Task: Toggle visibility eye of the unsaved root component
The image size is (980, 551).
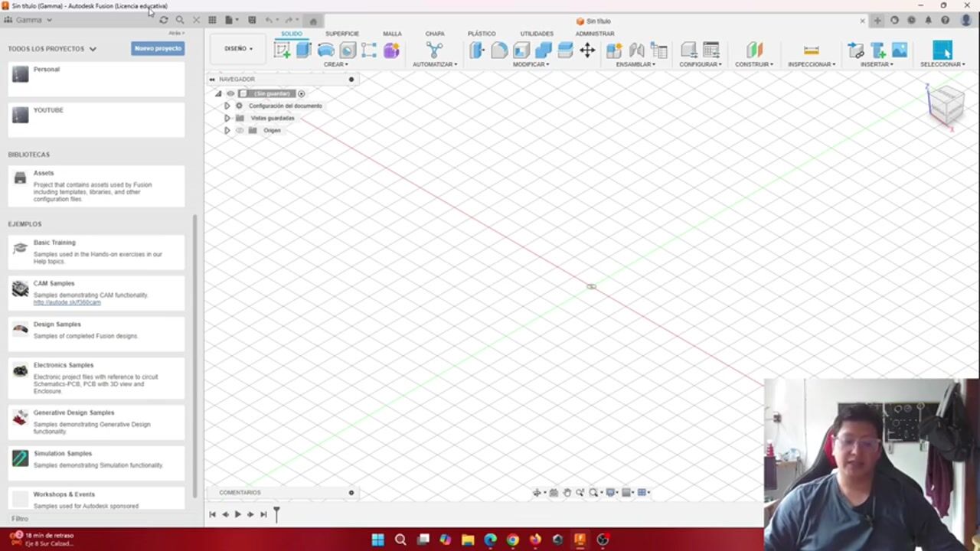Action: click(230, 93)
